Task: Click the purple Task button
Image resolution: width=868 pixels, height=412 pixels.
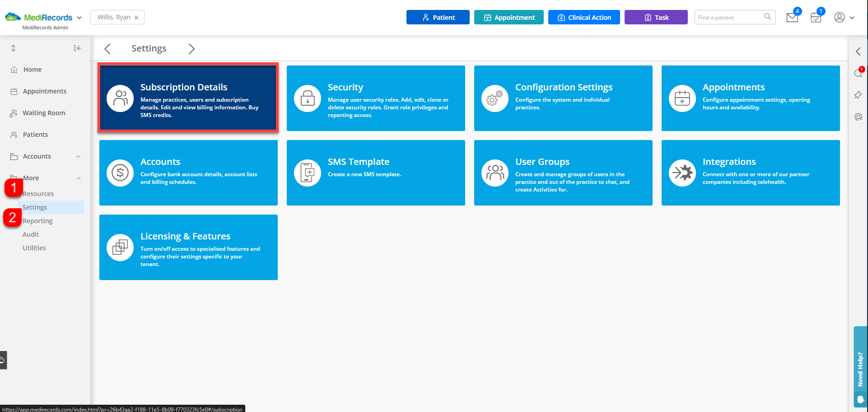Action: pos(656,17)
